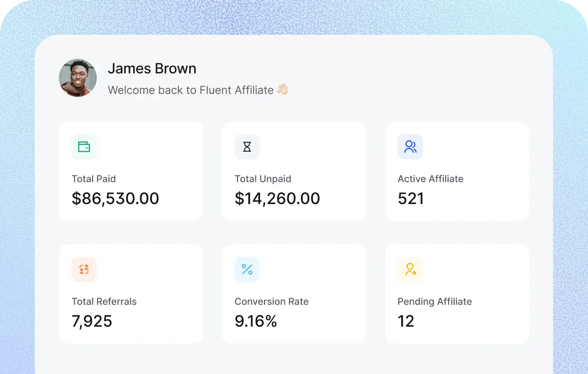The image size is (588, 374).
Task: Select the Conversion Rate label
Action: pos(271,302)
